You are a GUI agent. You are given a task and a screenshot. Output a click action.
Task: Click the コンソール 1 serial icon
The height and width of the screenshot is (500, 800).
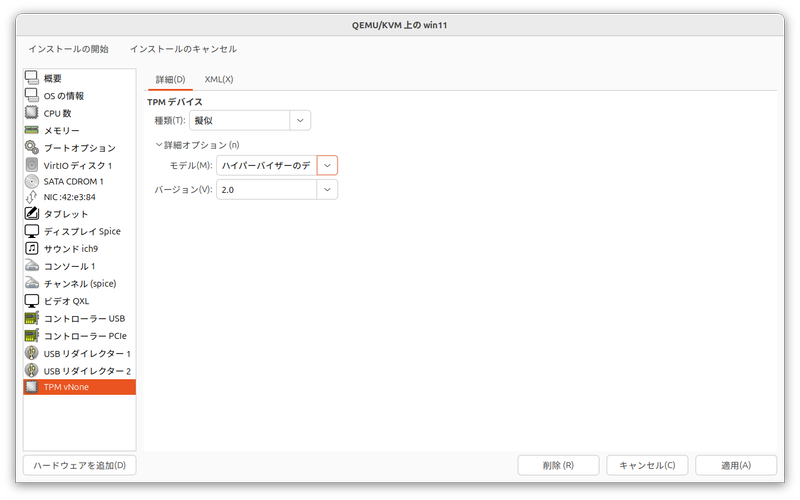[32, 266]
